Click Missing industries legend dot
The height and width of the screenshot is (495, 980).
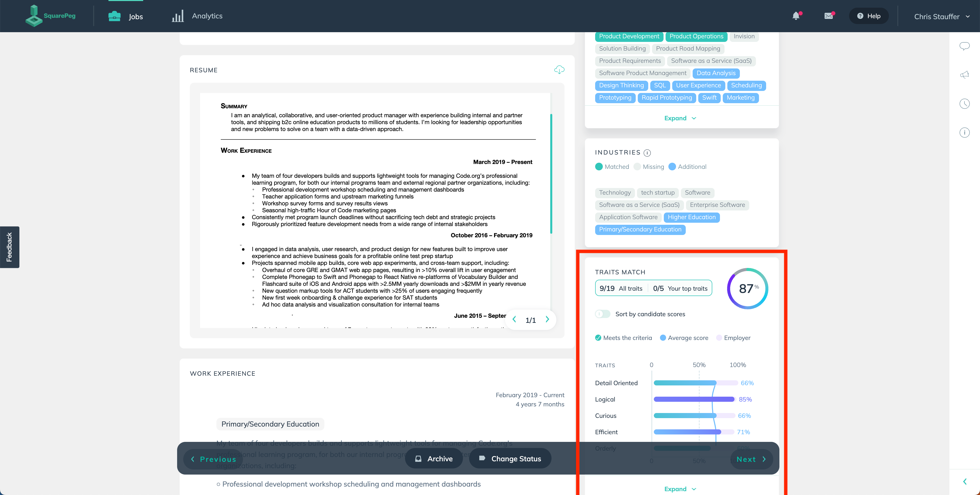tap(637, 167)
